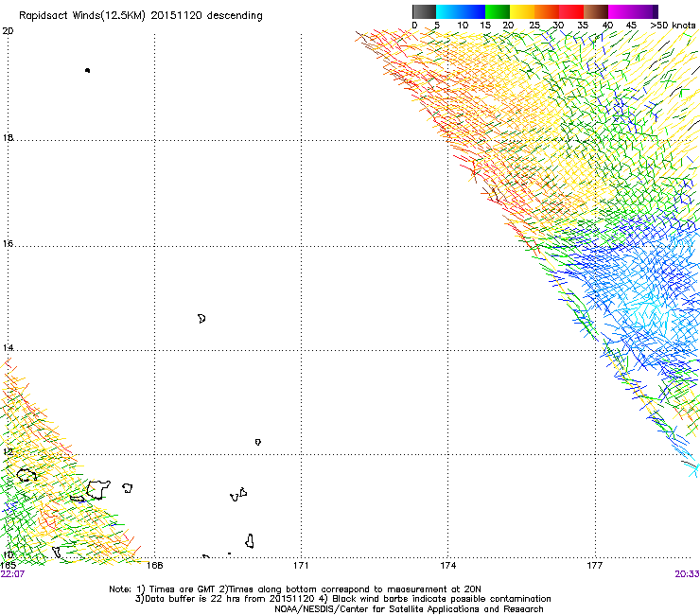Click the blue 10-15 knots legend segment
The width and height of the screenshot is (700, 615).
(x=473, y=11)
